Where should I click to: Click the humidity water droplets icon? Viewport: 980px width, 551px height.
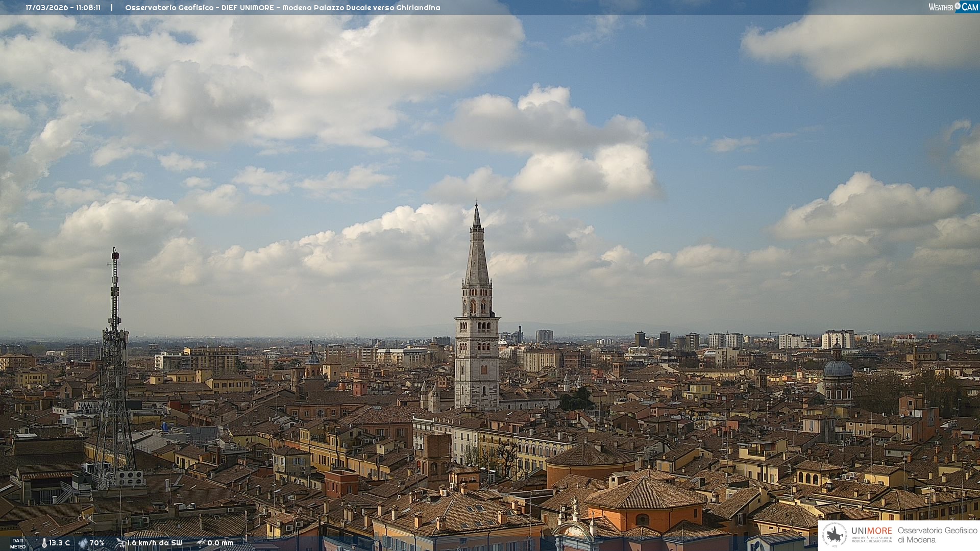(83, 543)
